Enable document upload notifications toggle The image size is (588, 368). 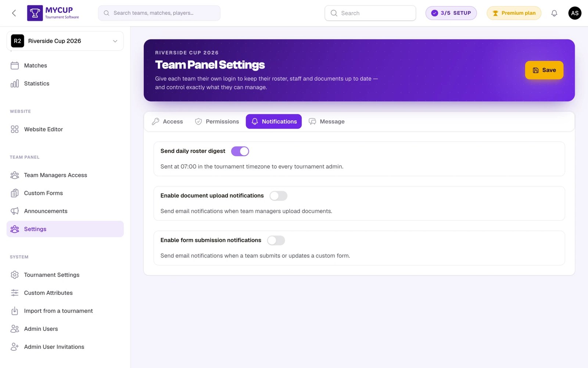pos(279,196)
